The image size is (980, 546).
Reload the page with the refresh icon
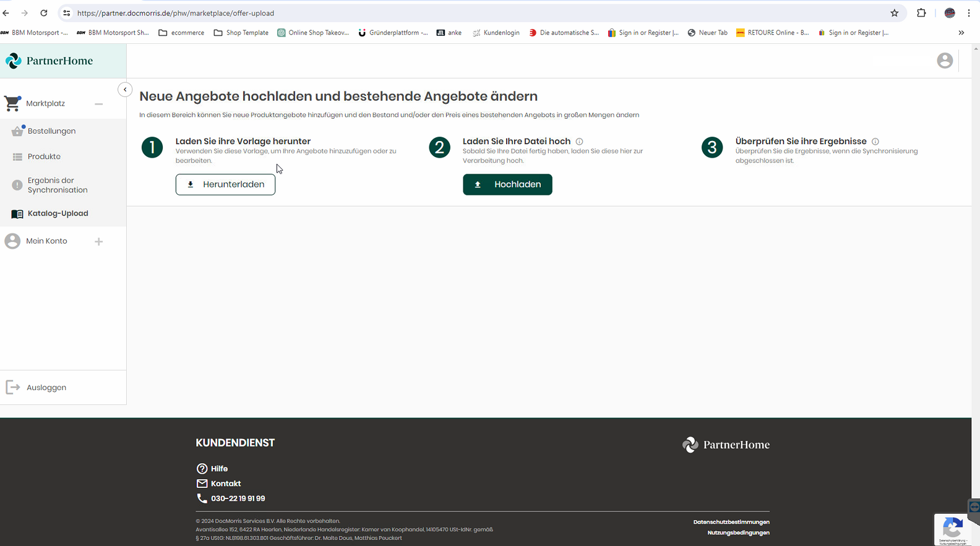pyautogui.click(x=44, y=13)
